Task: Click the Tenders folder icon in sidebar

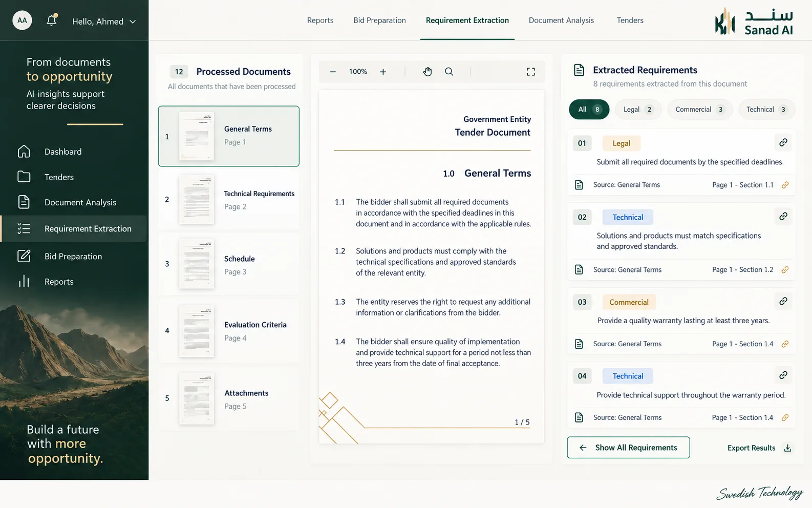Action: pos(24,177)
